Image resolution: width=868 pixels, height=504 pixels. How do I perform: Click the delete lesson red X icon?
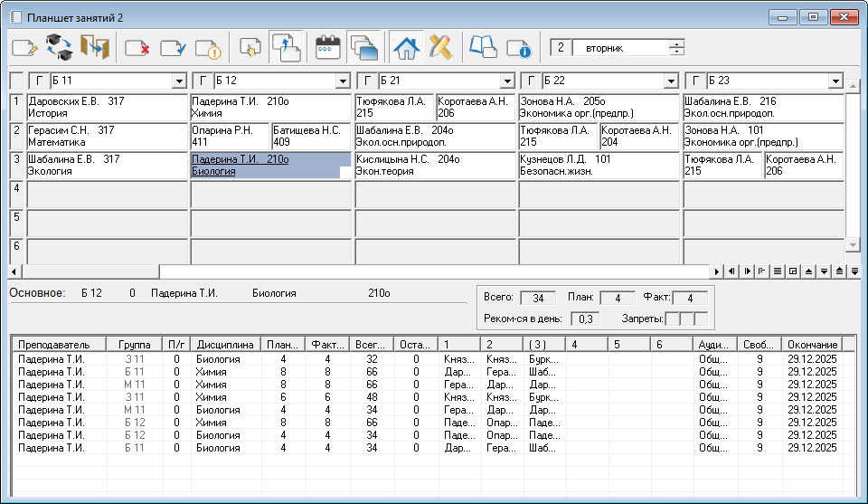(138, 46)
